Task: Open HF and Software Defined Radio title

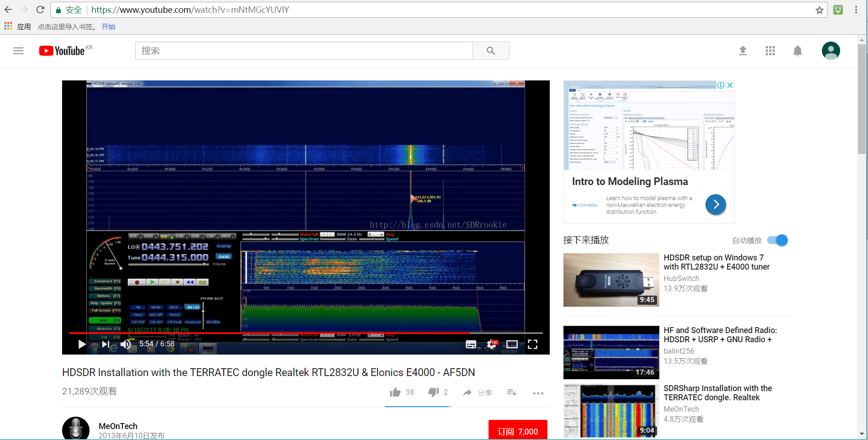Action: click(720, 335)
